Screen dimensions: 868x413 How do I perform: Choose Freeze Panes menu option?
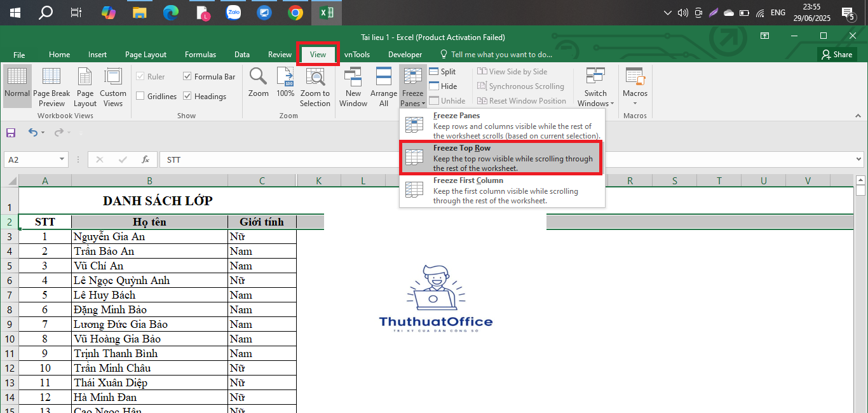[502, 125]
